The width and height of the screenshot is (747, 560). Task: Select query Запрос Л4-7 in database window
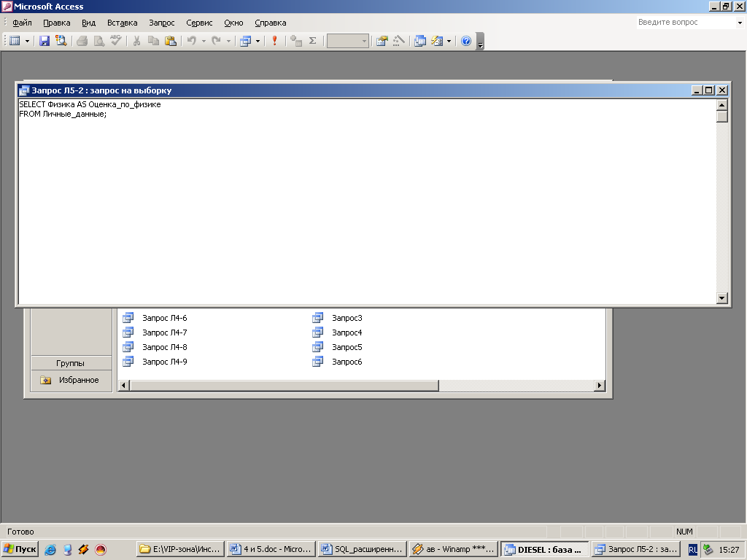[164, 332]
